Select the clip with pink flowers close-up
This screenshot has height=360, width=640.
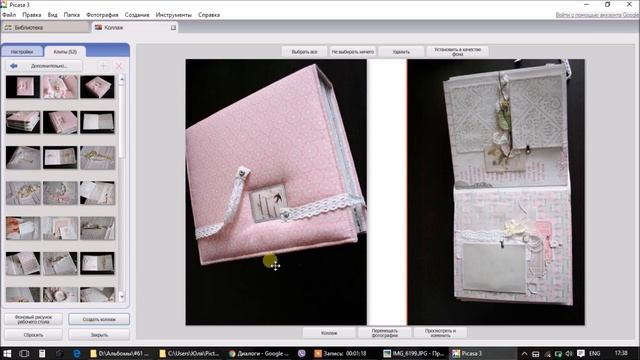pyautogui.click(x=60, y=87)
